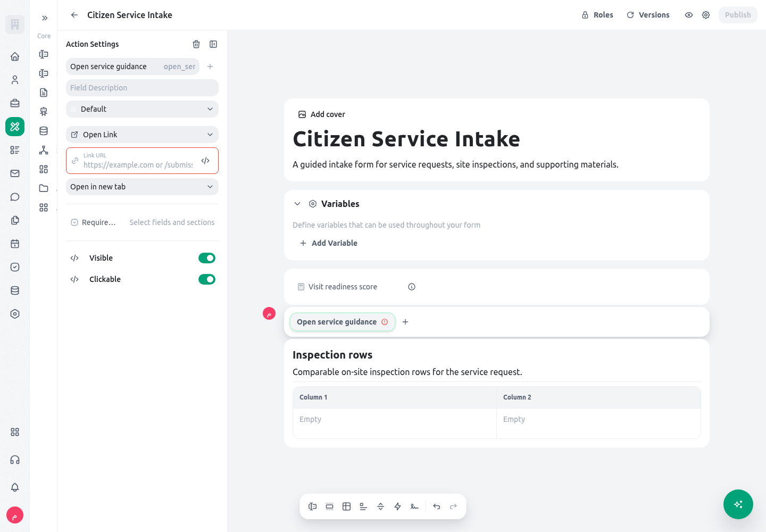766x532 pixels.
Task: Click the Visit readiness score field
Action: click(x=497, y=287)
